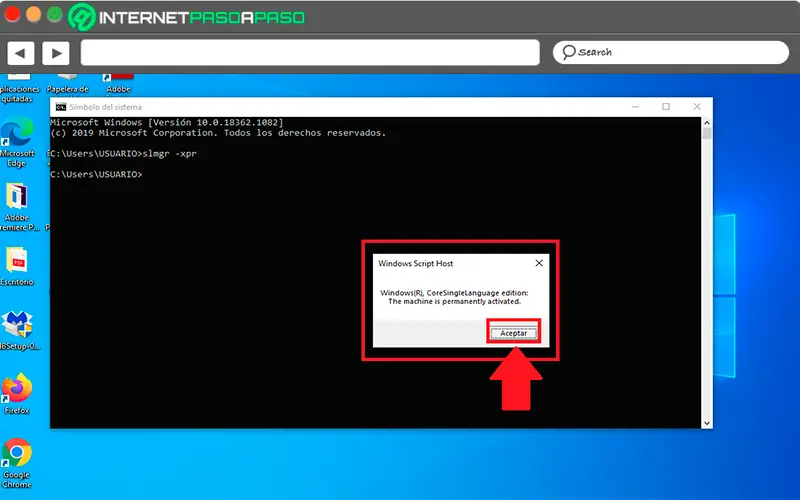Minimize the Símbolo del sistema window
The height and width of the screenshot is (500, 800).
[x=635, y=107]
